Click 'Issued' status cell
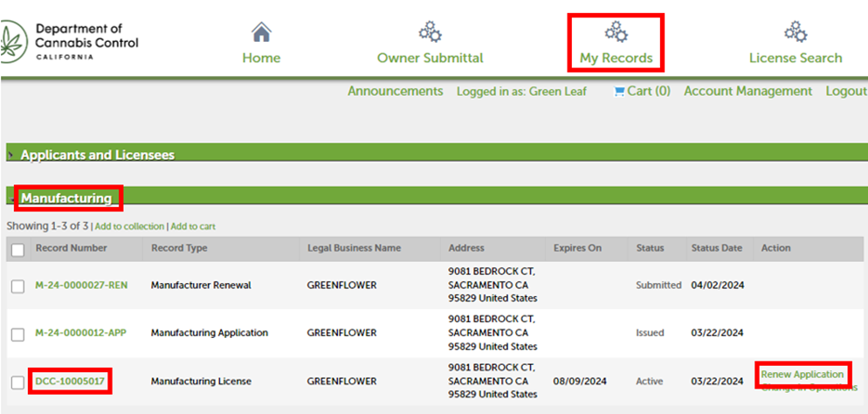This screenshot has height=414, width=868. pyautogui.click(x=650, y=333)
